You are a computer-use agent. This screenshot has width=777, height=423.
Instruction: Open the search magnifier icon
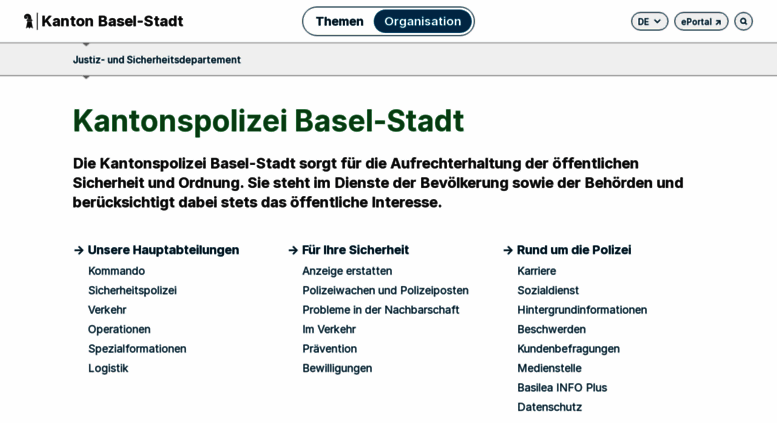click(x=743, y=21)
